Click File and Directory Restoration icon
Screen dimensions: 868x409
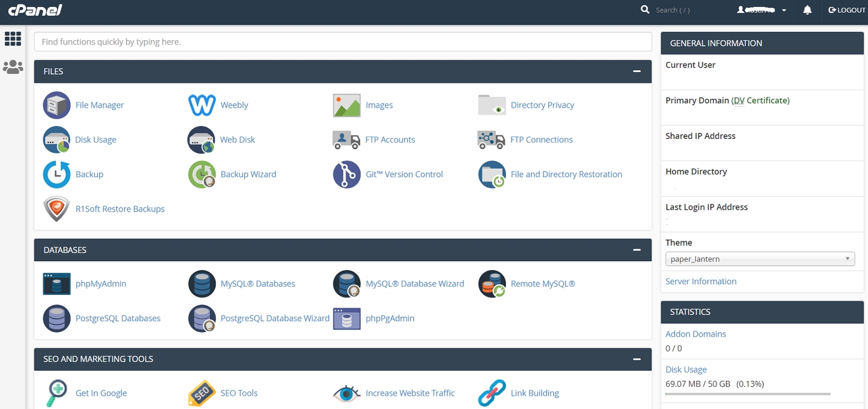pos(492,174)
